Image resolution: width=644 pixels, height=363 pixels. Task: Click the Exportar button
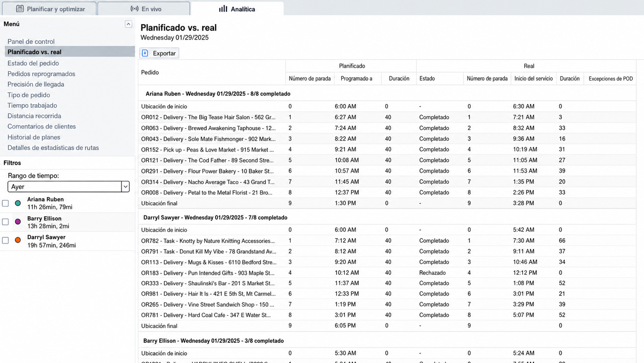click(x=159, y=53)
